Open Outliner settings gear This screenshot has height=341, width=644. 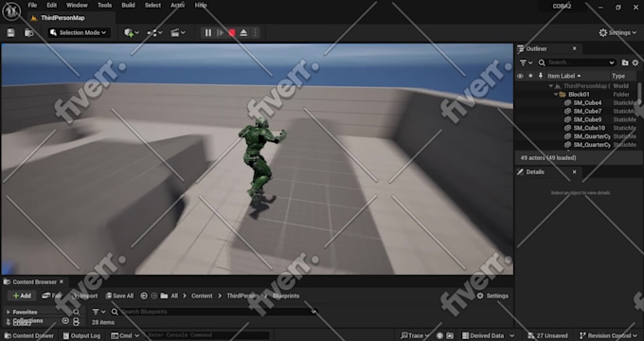point(635,63)
